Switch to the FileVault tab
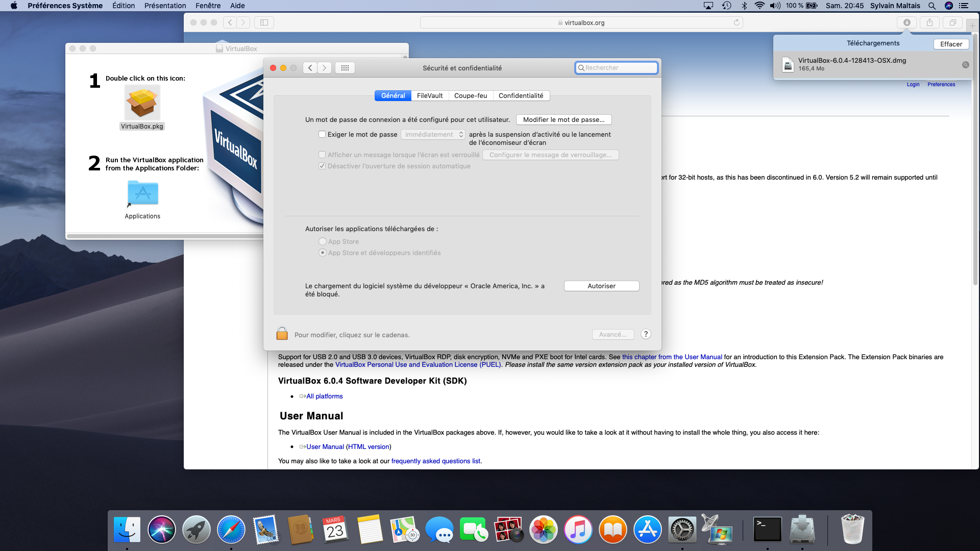The image size is (980, 551). (x=430, y=95)
